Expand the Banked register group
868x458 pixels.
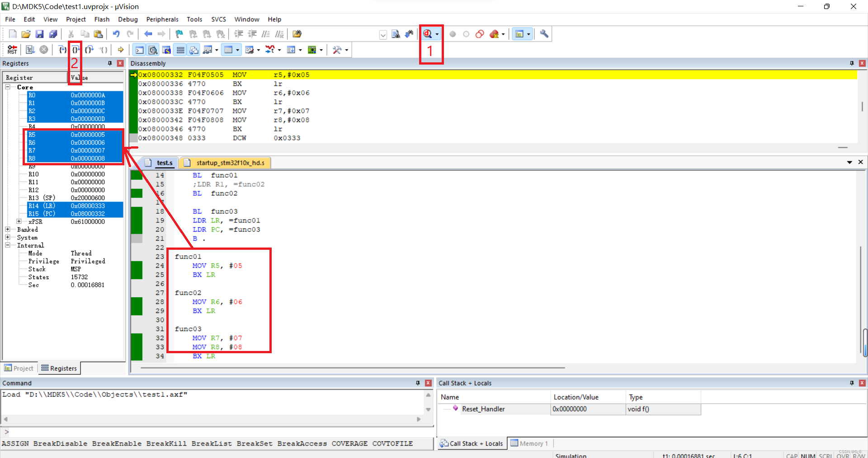point(8,229)
